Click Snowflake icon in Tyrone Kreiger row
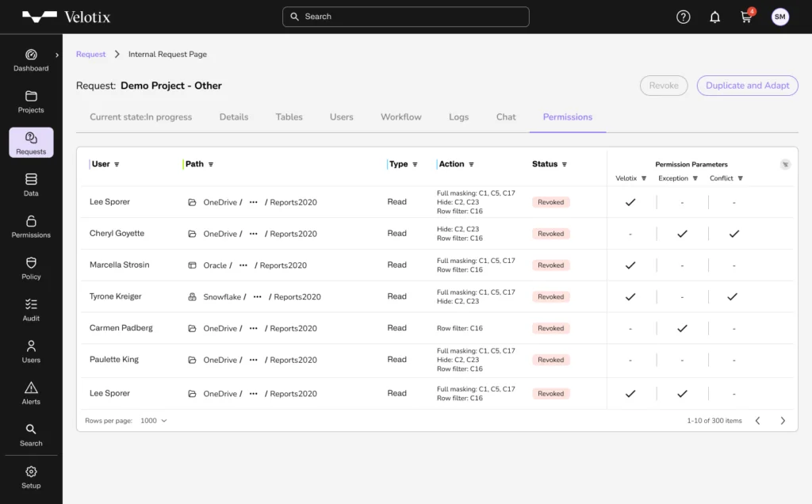The width and height of the screenshot is (812, 504). coord(192,297)
